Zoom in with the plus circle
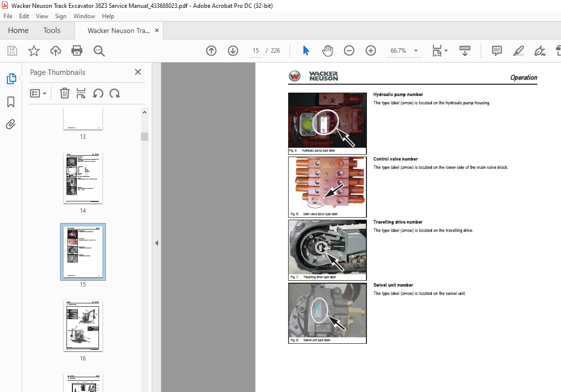Image resolution: width=561 pixels, height=392 pixels. coord(371,51)
